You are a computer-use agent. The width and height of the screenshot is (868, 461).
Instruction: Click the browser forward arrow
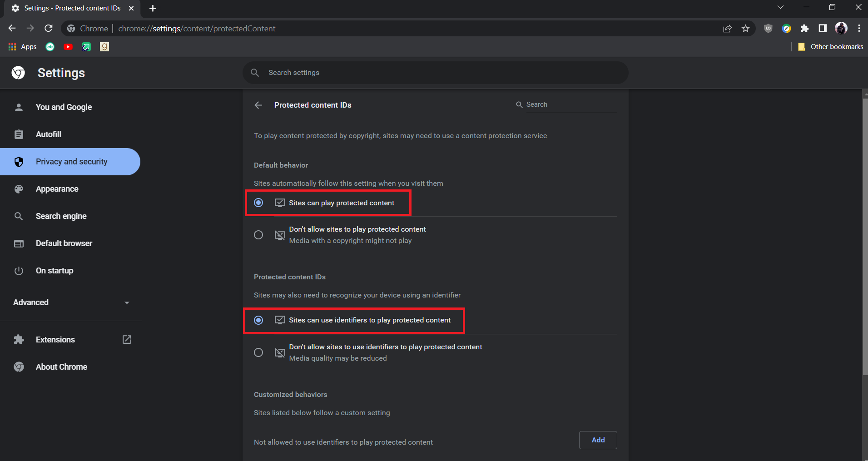[x=30, y=28]
